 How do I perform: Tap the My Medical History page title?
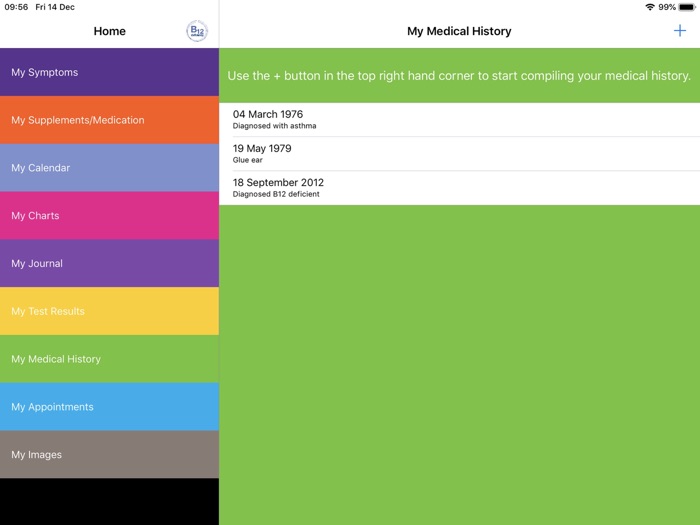[459, 31]
